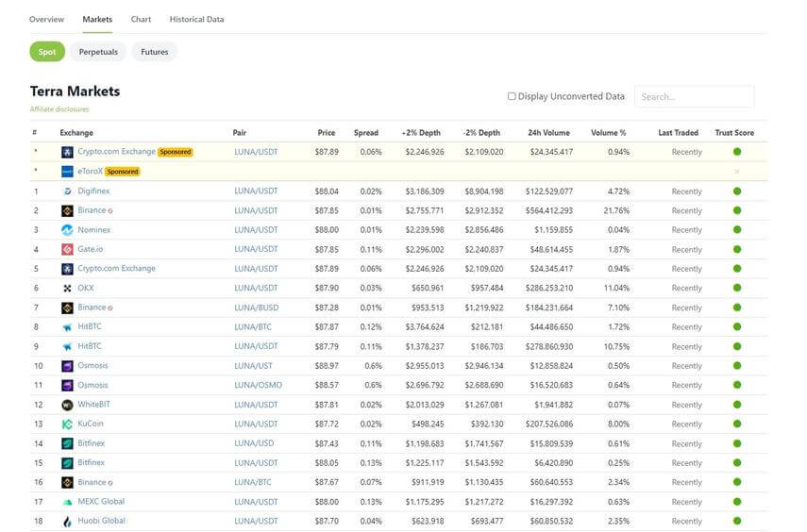Click the $564,412,293 volume value
The height and width of the screenshot is (532, 807).
(x=549, y=210)
